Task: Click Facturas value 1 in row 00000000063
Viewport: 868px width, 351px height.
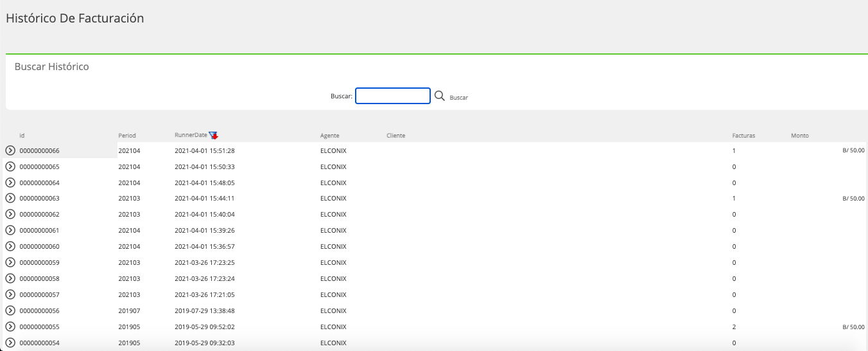Action: coord(734,198)
